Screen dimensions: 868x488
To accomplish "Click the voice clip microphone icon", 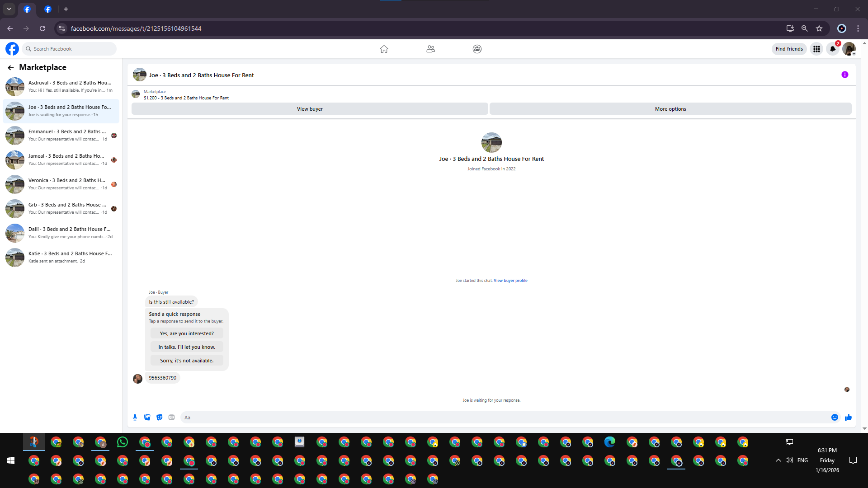I will click(135, 418).
